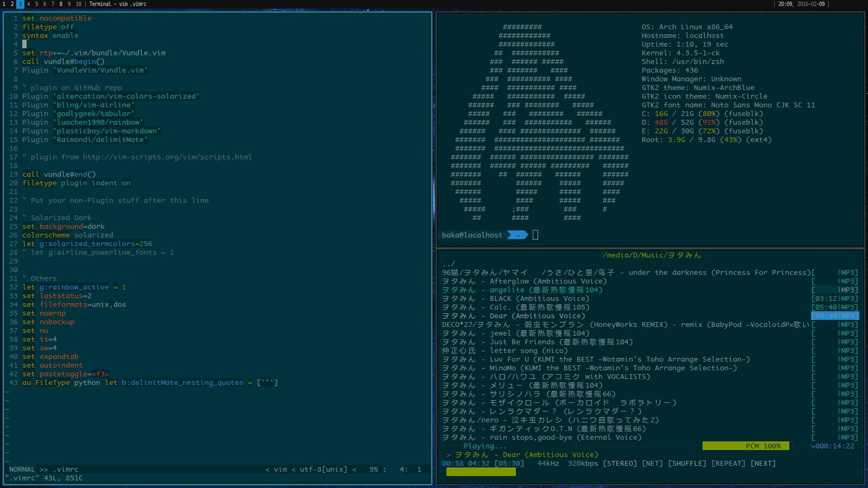868x488 pixels.
Task: Click the PCM 100% volume bar
Action: (x=745, y=446)
